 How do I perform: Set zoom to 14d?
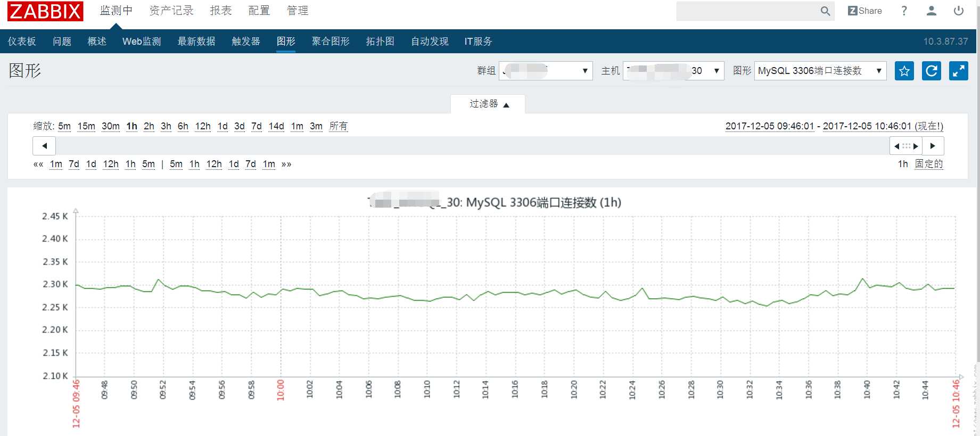pos(276,126)
